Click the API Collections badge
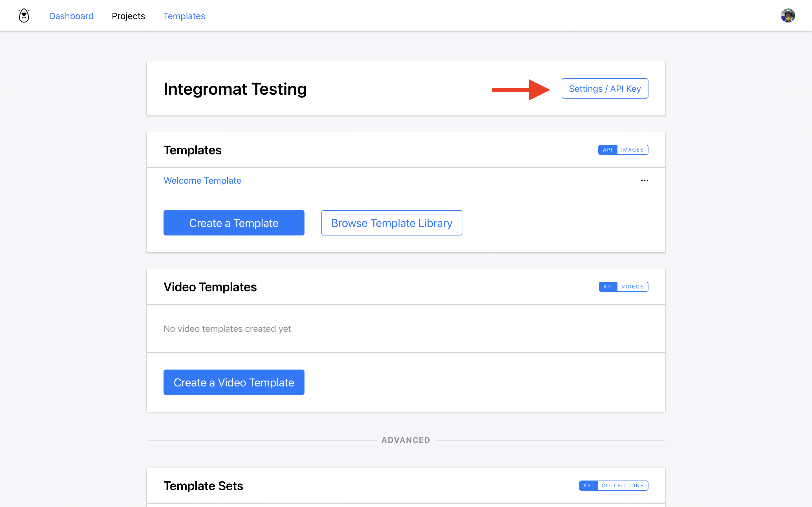 [613, 486]
